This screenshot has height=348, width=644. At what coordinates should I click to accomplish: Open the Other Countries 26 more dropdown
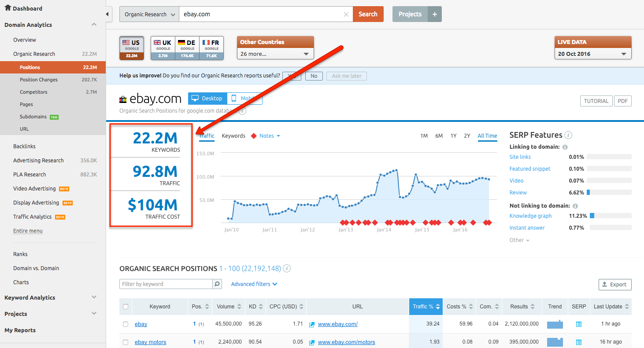pos(275,54)
